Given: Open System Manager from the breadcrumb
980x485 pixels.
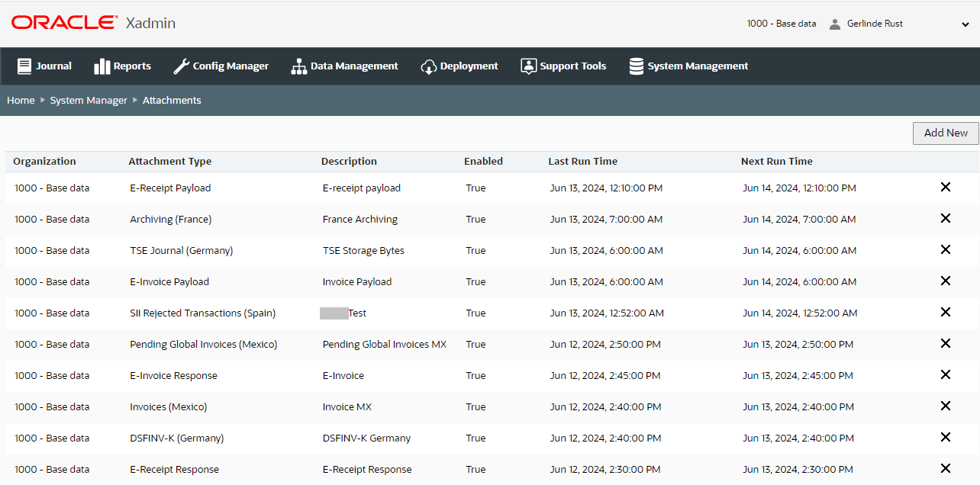Looking at the screenshot, I should click(89, 100).
